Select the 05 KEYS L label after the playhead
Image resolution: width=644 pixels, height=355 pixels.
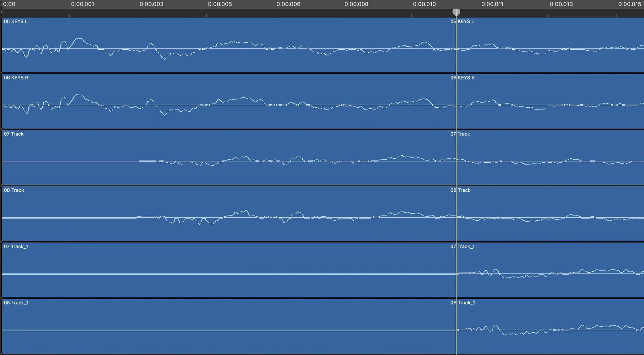(x=462, y=21)
